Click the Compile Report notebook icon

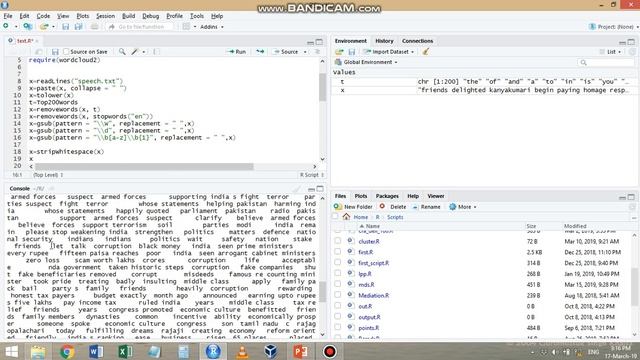click(x=156, y=52)
